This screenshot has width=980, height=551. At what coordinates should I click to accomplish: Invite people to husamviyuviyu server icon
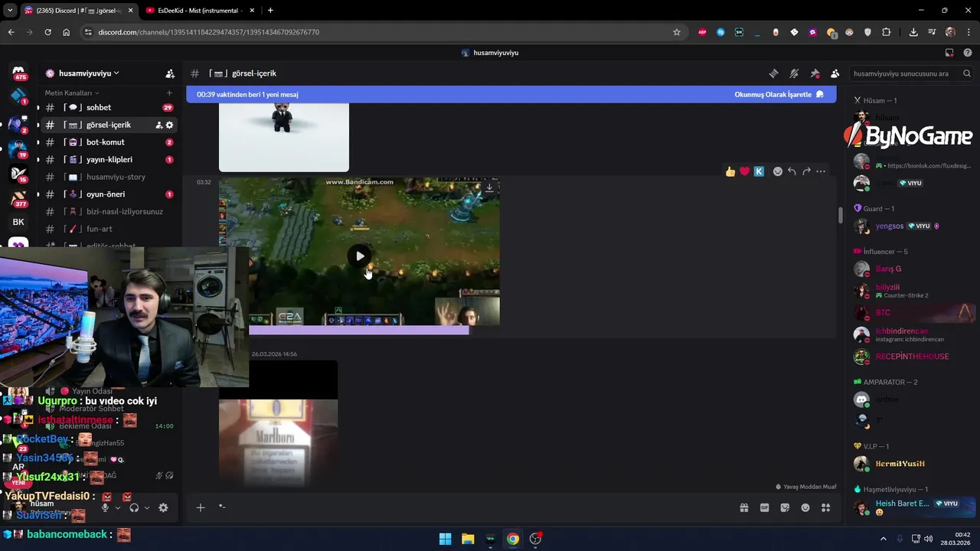click(x=170, y=73)
